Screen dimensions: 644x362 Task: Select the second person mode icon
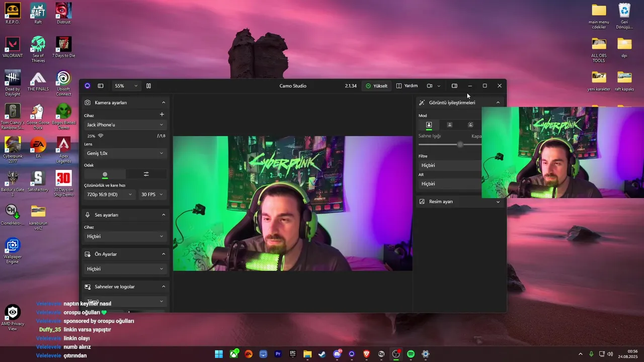click(450, 125)
